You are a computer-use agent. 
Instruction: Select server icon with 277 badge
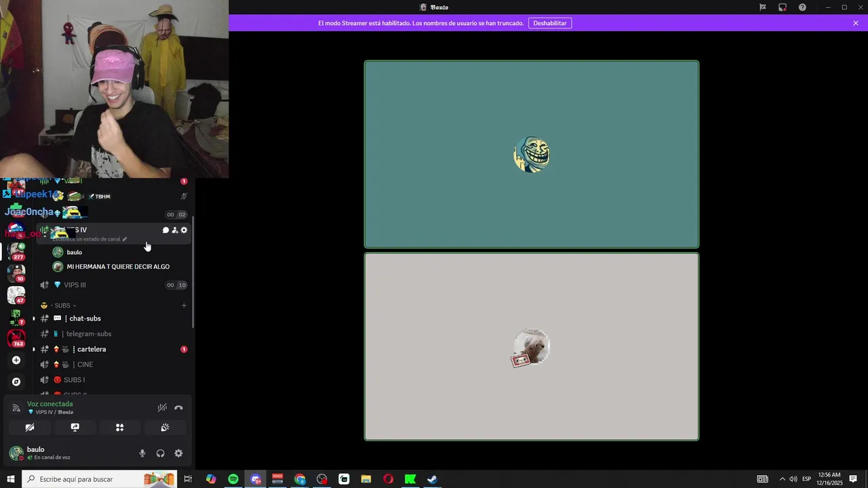tap(16, 251)
